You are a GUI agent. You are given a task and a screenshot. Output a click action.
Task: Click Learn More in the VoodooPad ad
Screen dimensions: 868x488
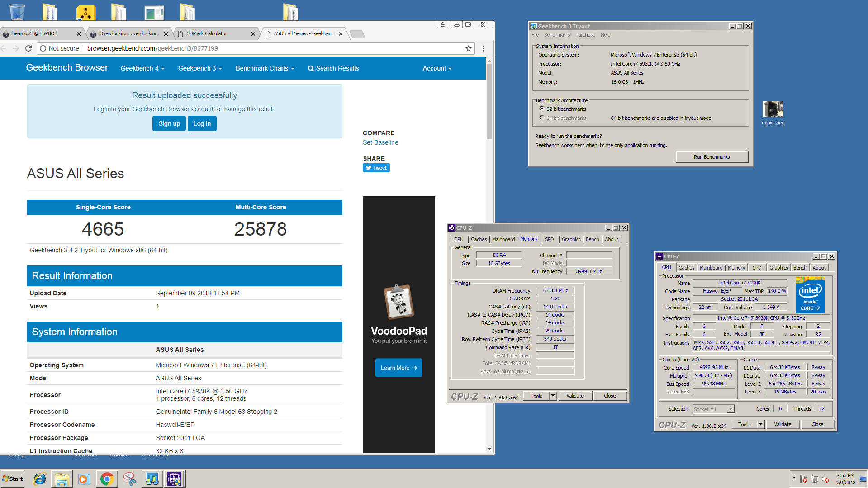point(399,368)
